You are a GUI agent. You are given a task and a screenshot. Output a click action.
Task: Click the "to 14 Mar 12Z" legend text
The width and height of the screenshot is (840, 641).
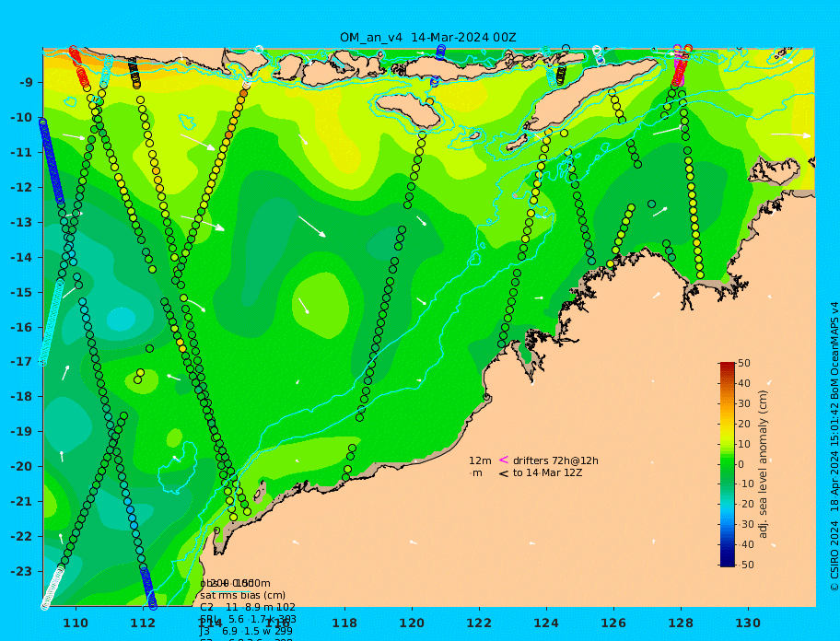547,472
